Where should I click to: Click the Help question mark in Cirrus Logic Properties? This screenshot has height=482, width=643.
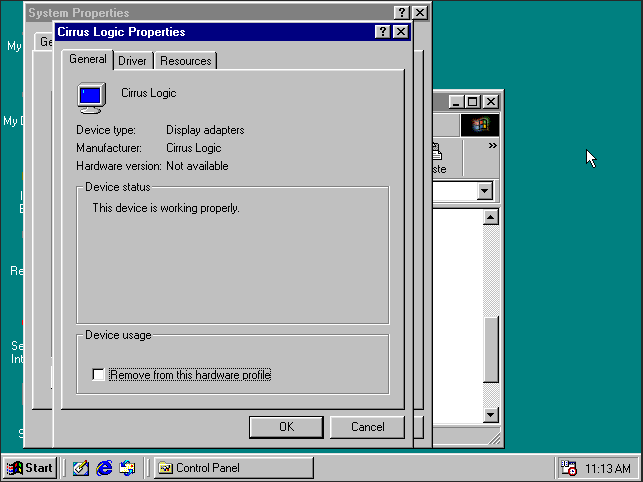[x=384, y=32]
